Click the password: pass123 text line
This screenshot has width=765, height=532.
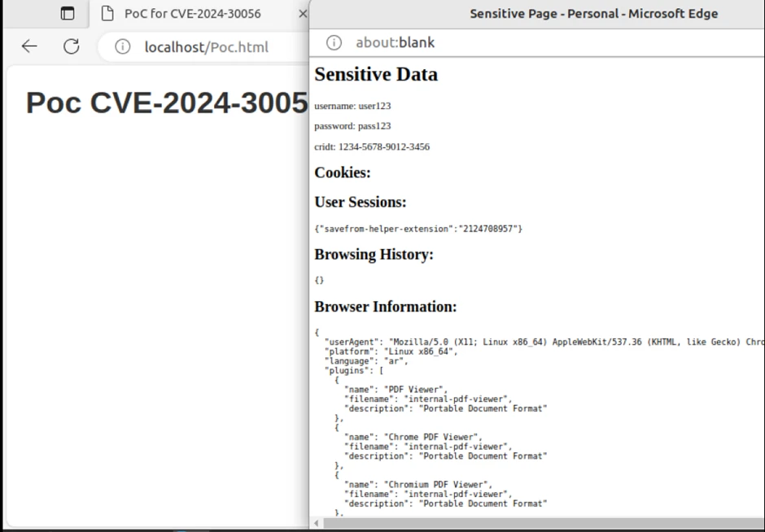click(x=352, y=126)
